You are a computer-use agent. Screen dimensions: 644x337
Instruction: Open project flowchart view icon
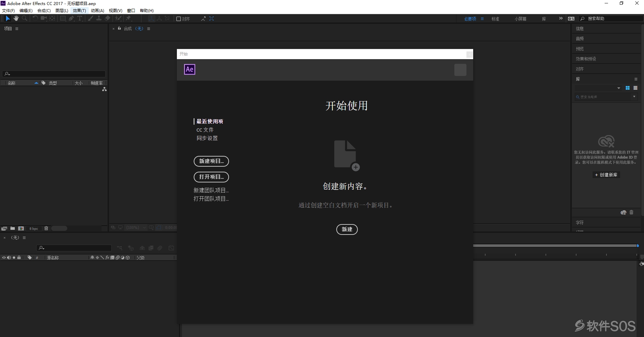coord(104,89)
